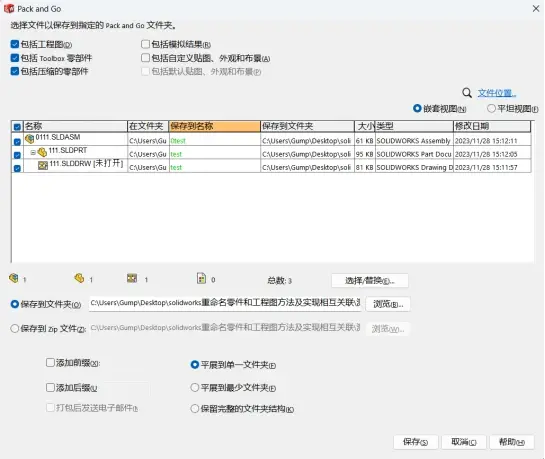Uncheck 包括压缩的零部件 checkbox

15,71
